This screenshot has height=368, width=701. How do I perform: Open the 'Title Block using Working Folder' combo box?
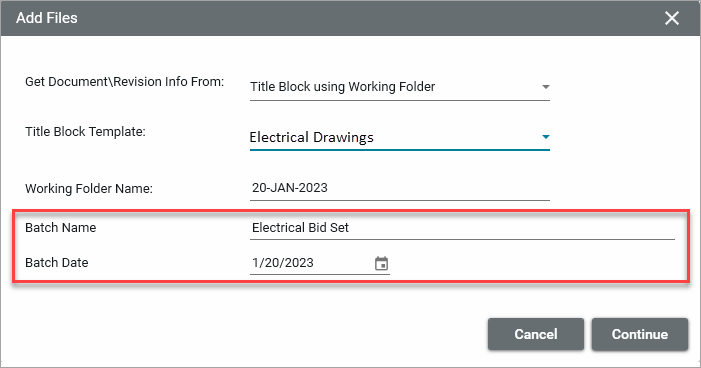400,87
